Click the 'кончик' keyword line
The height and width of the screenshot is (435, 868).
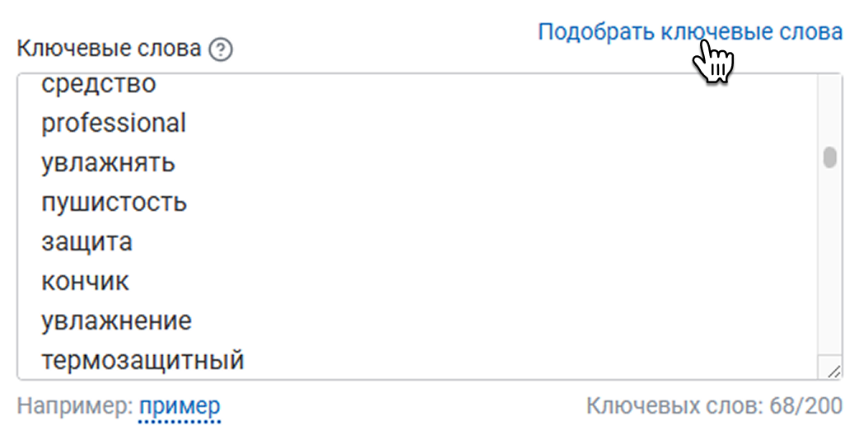pyautogui.click(x=85, y=282)
